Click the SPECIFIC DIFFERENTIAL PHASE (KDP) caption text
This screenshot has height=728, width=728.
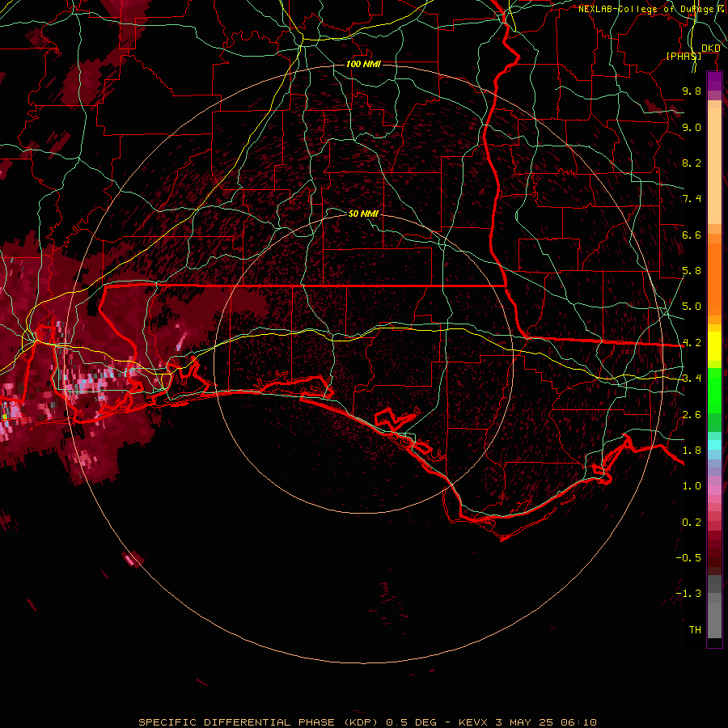pyautogui.click(x=259, y=722)
